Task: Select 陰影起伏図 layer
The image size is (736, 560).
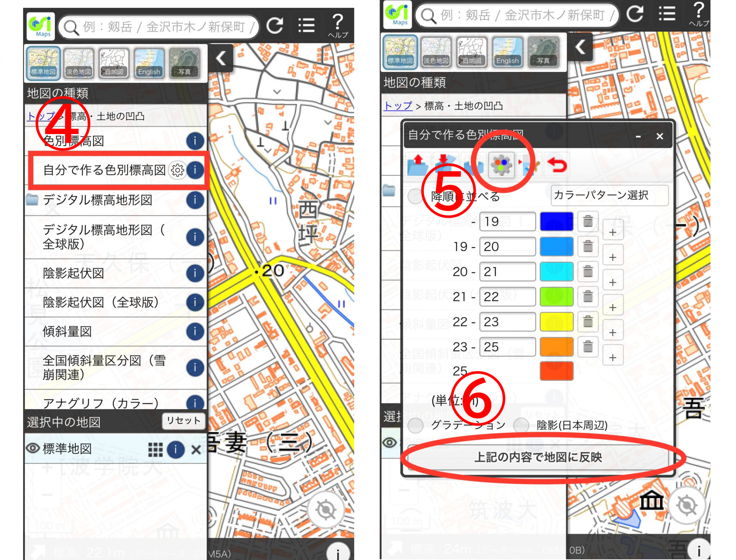Action: (x=74, y=273)
